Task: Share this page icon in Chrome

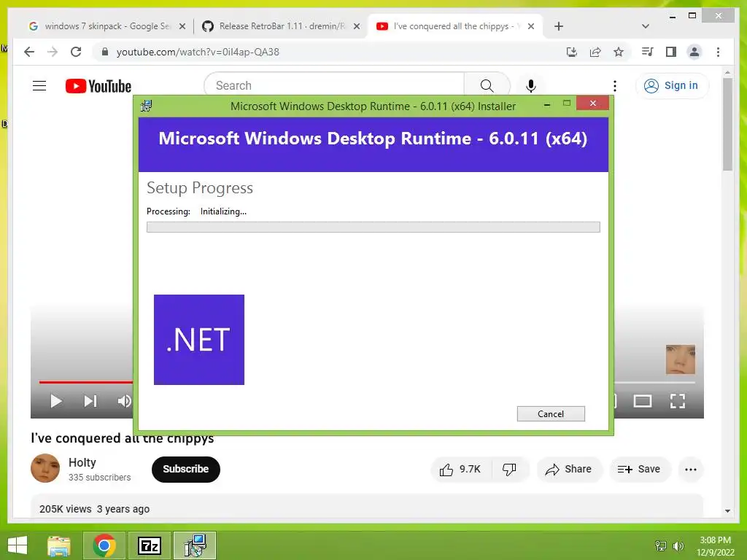Action: [595, 52]
